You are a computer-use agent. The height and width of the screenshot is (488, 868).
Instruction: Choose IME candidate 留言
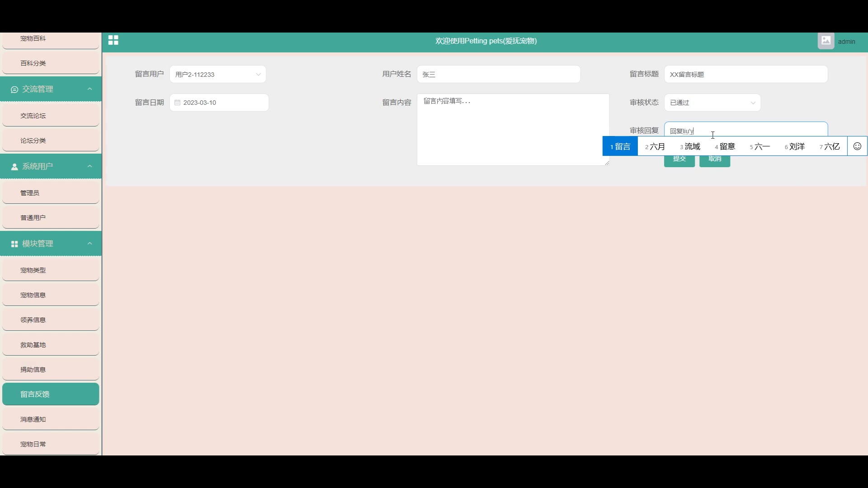coord(620,146)
